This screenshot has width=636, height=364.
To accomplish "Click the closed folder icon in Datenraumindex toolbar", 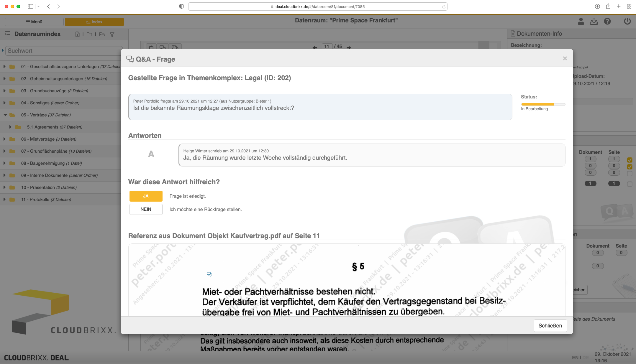I will point(89,34).
